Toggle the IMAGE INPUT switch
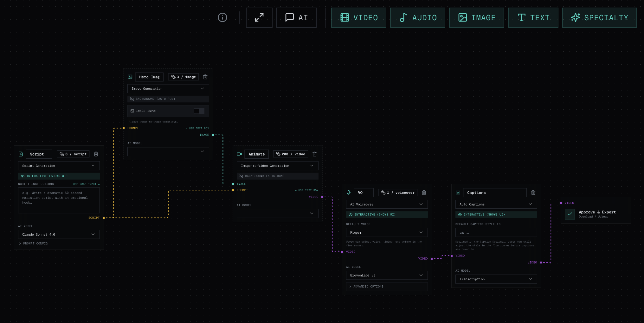The image size is (644, 323). coord(199,111)
